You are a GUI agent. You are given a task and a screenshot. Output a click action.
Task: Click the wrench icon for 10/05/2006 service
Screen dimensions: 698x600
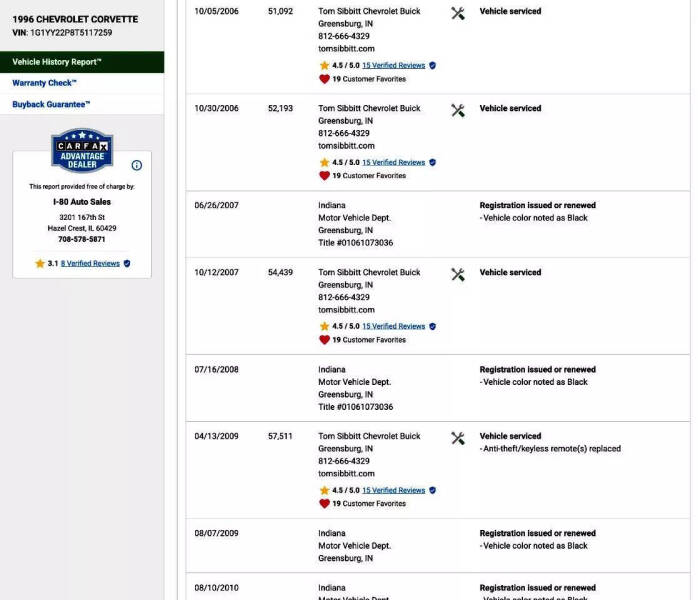pyautogui.click(x=458, y=13)
